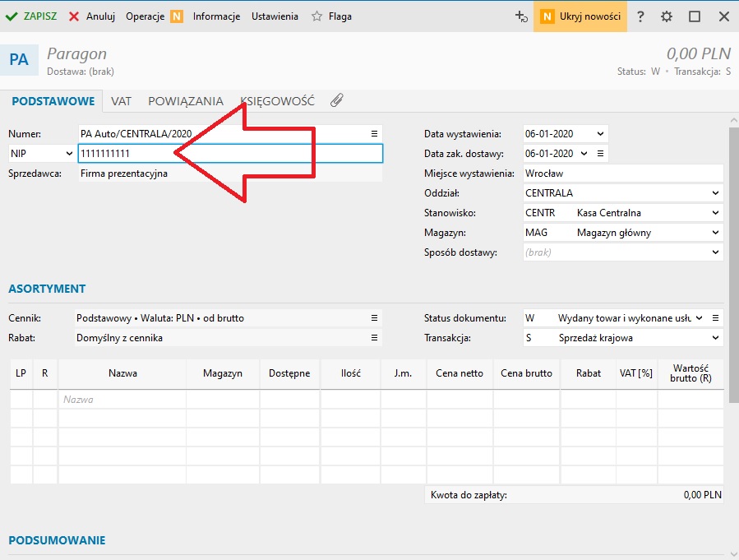The image size is (739, 560).
Task: Expand the Sposób dostawy dropdown
Action: pos(715,252)
